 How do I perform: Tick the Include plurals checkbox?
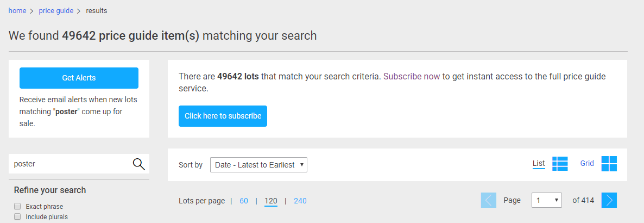17,217
